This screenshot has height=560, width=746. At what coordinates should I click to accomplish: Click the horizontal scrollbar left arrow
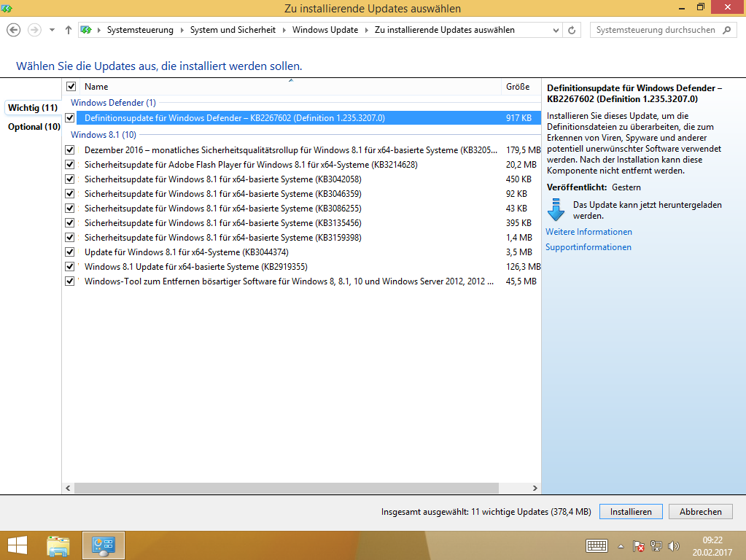click(68, 488)
